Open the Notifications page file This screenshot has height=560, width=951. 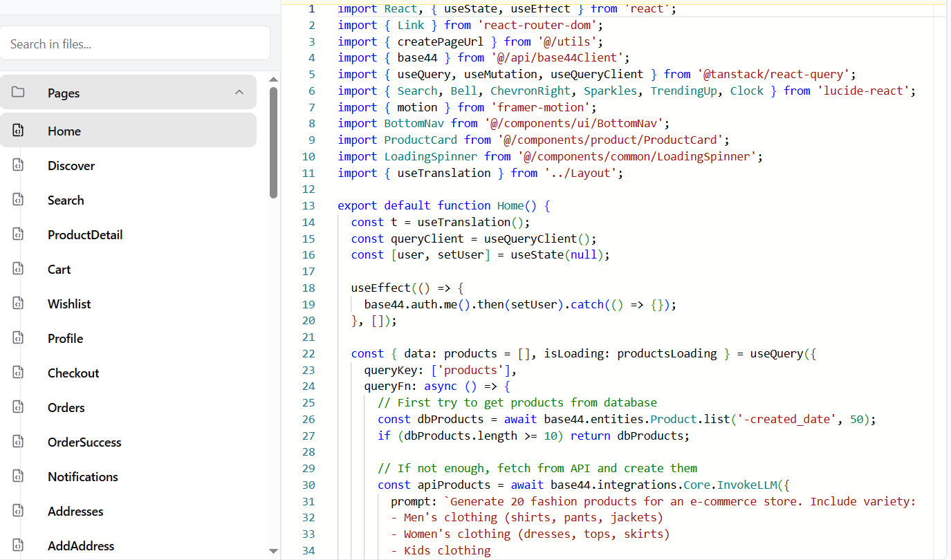(x=83, y=476)
